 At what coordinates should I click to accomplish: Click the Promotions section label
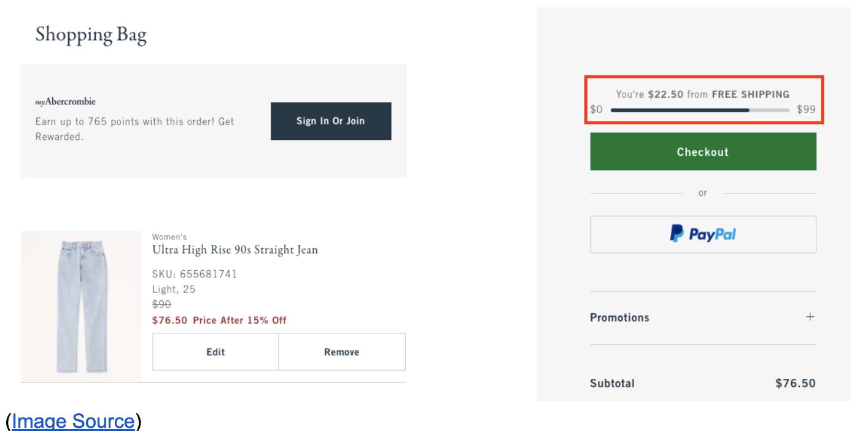[619, 317]
